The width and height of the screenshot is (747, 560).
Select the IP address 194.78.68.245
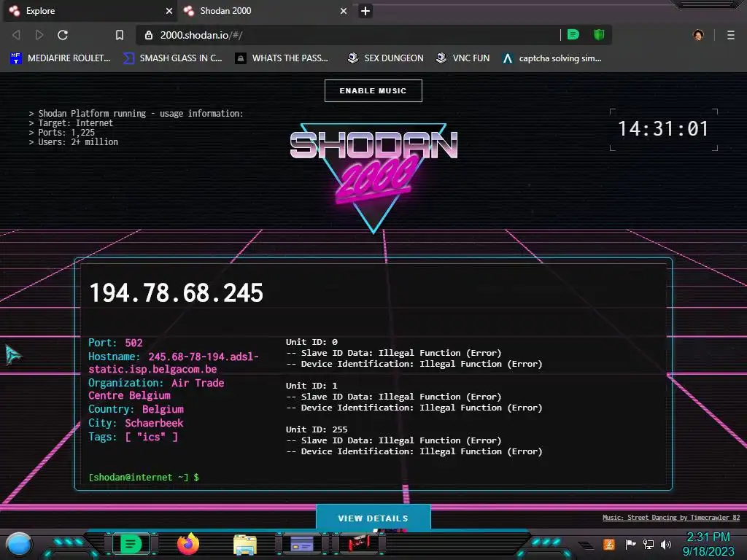click(x=177, y=292)
